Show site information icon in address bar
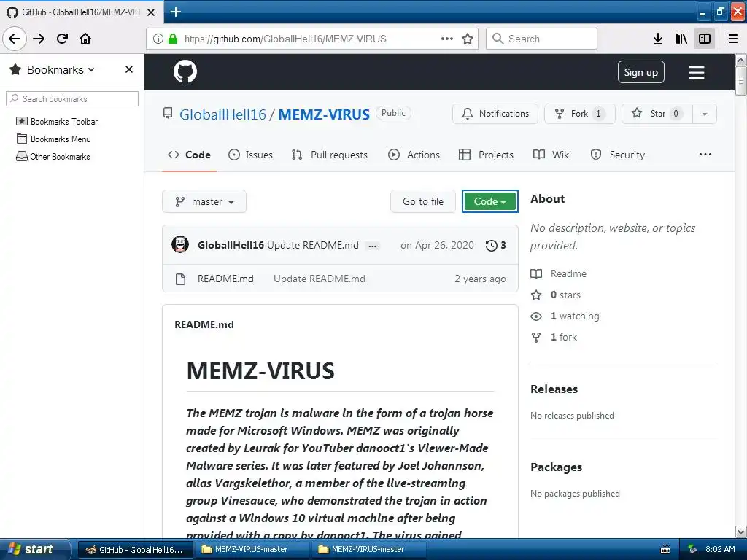 pyautogui.click(x=158, y=39)
